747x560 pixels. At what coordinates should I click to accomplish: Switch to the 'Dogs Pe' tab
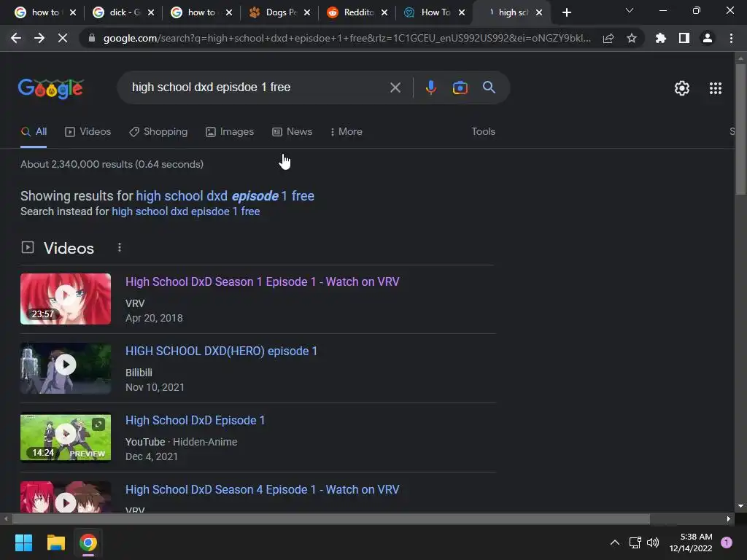[x=279, y=13]
